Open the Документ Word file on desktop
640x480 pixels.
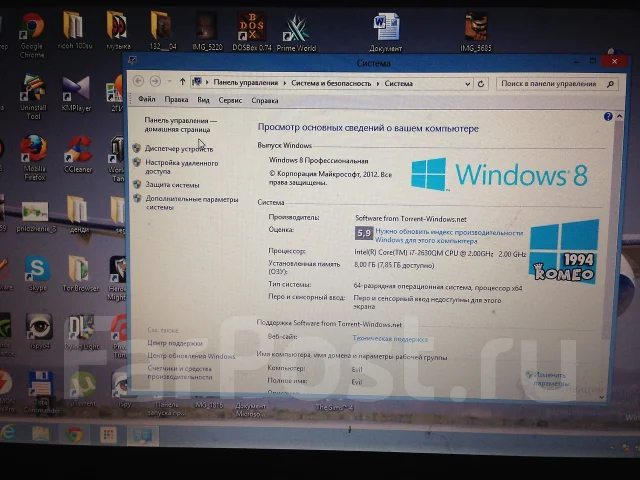click(x=386, y=33)
